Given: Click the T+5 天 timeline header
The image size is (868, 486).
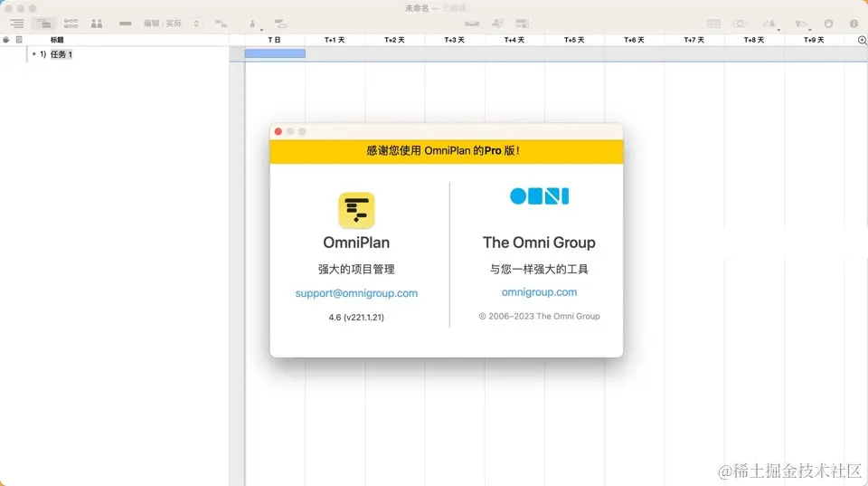Looking at the screenshot, I should click(x=574, y=40).
